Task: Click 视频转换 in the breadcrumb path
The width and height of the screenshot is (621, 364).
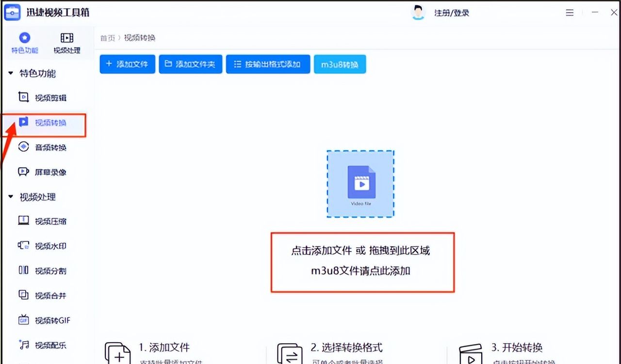Action: [140, 38]
